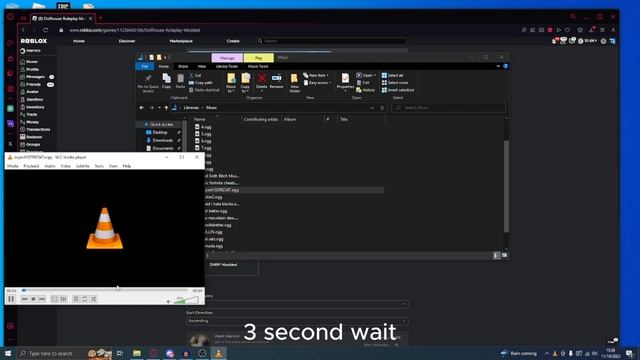Image resolution: width=640 pixels, height=360 pixels.
Task: Click History in the Open group
Action: pyautogui.click(x=365, y=90)
